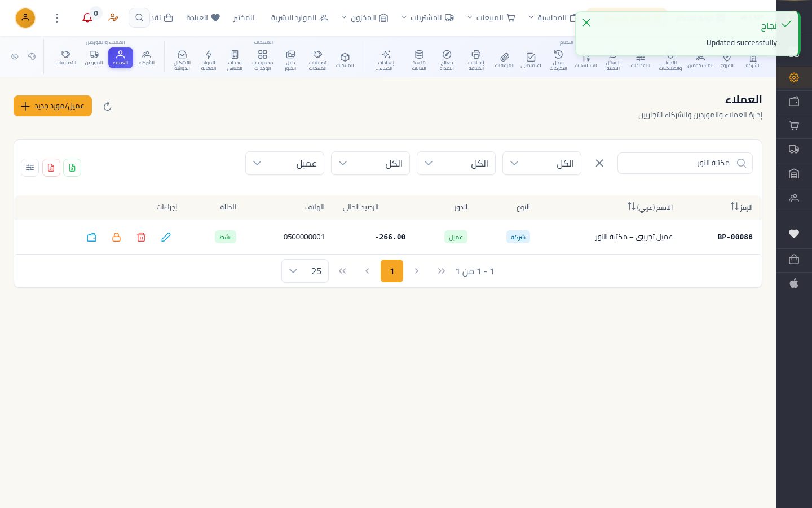The width and height of the screenshot is (812, 508).
Task: Edit customer BP-00088 with pencil icon
Action: tap(166, 237)
